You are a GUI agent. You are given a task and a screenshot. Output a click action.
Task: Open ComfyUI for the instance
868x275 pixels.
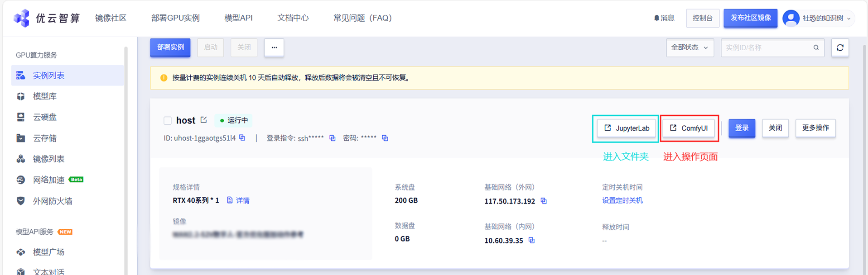(689, 128)
